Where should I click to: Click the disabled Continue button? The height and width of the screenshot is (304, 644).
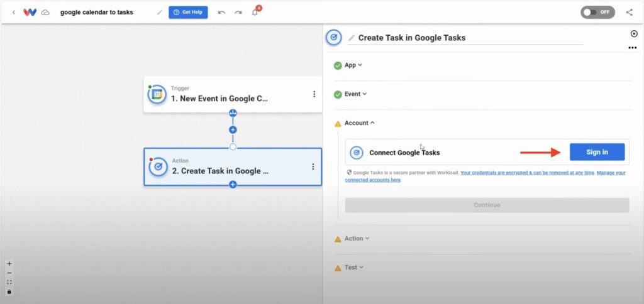click(487, 205)
